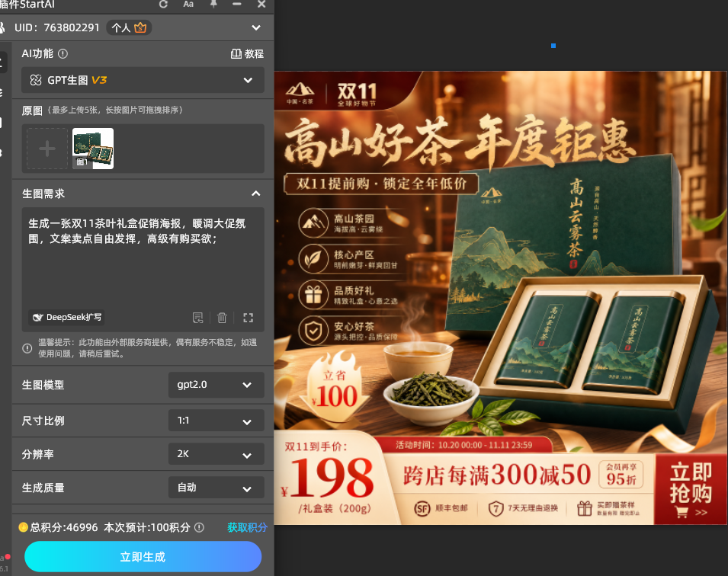Click the 本次预计 points info icon
The width and height of the screenshot is (728, 576).
coord(199,527)
